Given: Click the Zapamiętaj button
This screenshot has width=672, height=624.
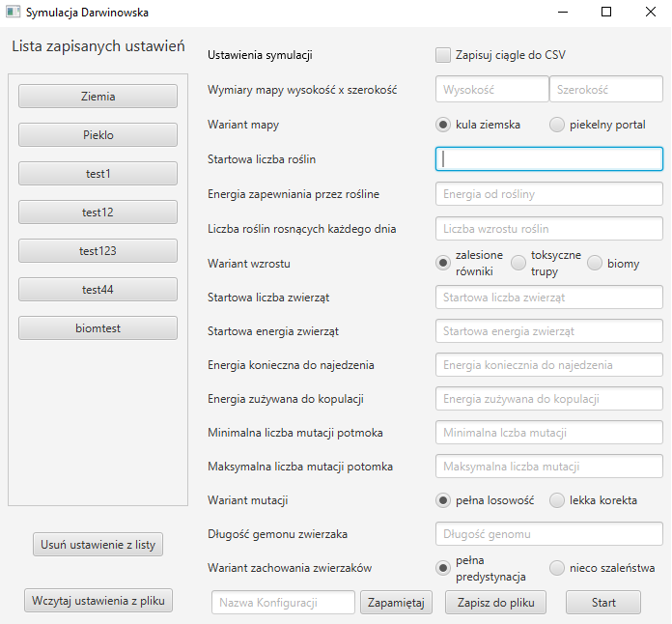Looking at the screenshot, I should (396, 602).
